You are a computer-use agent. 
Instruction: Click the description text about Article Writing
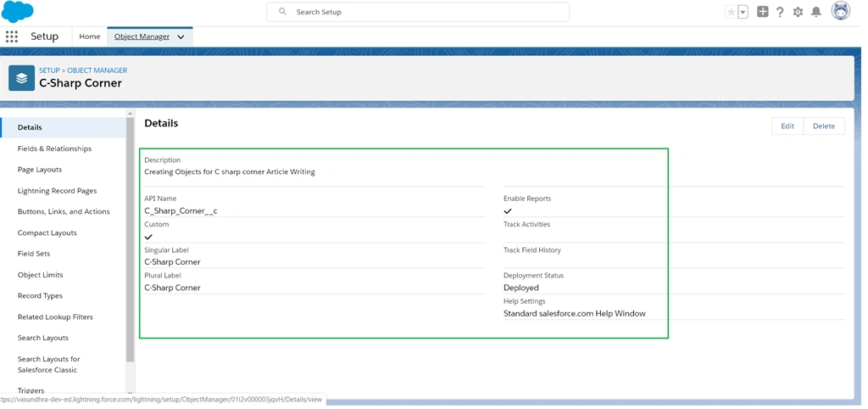[x=230, y=171]
